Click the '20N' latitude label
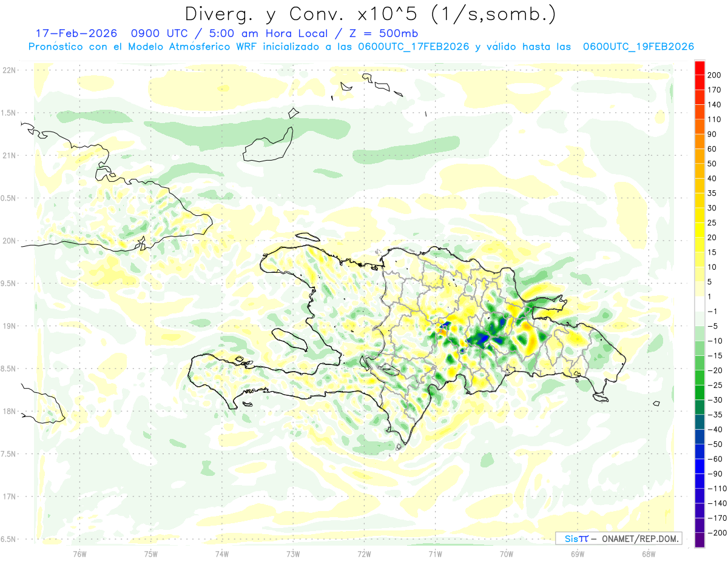Screen dimensions: 728x562 pyautogui.click(x=10, y=241)
